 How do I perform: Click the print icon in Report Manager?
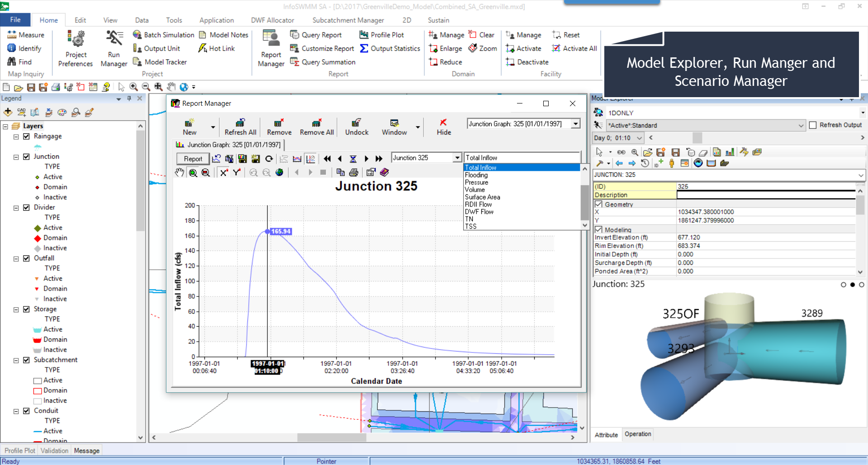[353, 172]
